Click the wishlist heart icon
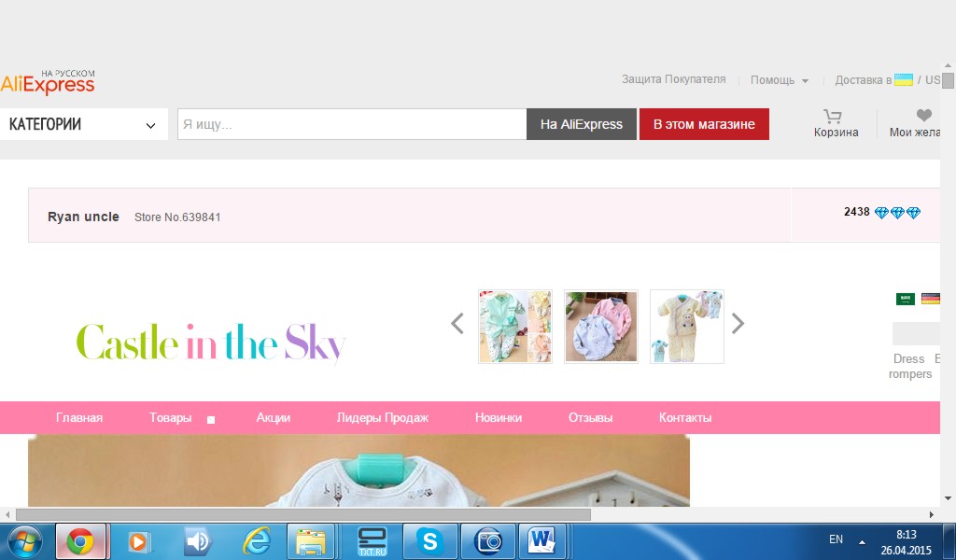This screenshot has width=956, height=560. (923, 116)
